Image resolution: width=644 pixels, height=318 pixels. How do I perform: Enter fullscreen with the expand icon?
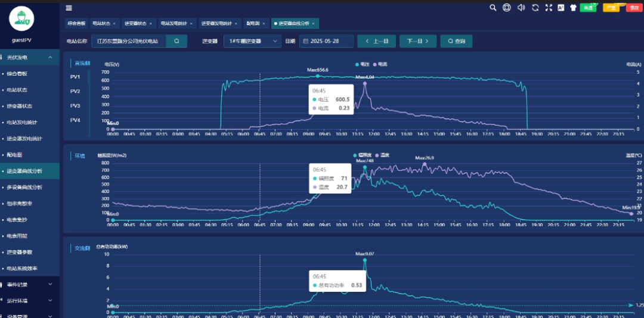click(x=549, y=7)
